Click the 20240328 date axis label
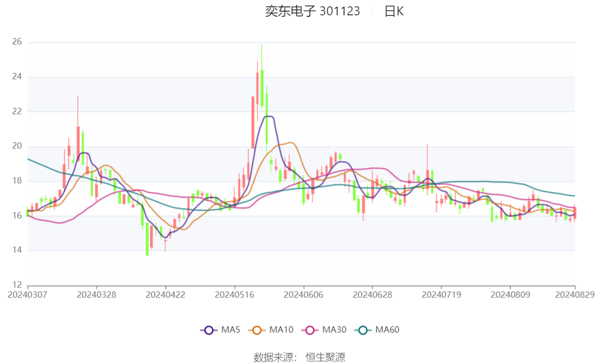The image size is (599, 364). pyautogui.click(x=97, y=295)
